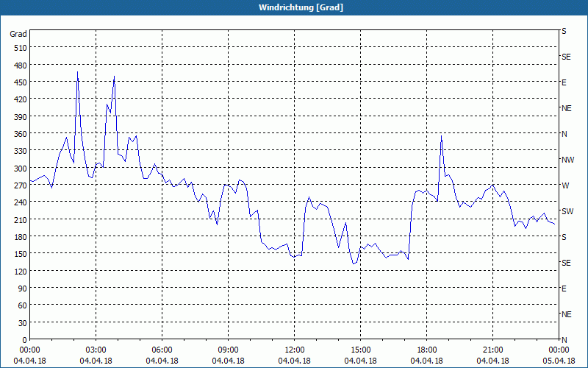This screenshot has height=368, width=588.
Task: Click the 180 axis label
Action: coord(21,236)
